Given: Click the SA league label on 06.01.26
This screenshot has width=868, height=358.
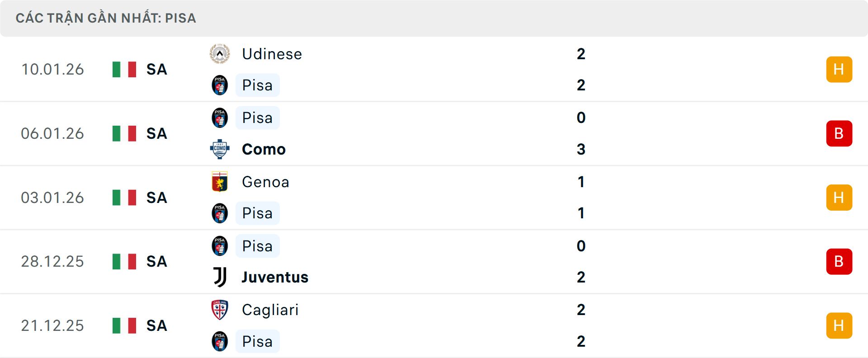Looking at the screenshot, I should tap(156, 133).
